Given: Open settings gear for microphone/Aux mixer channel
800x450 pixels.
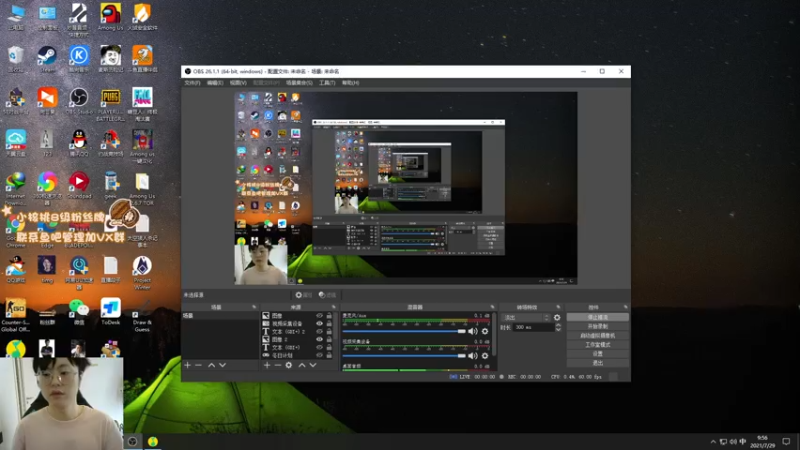Looking at the screenshot, I should tap(485, 331).
